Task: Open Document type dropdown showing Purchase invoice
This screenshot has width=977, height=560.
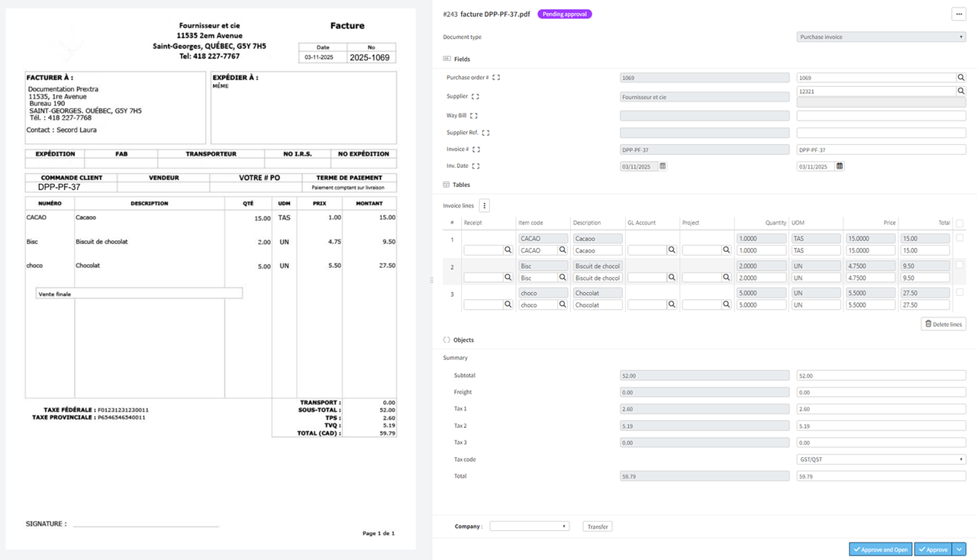Action: (x=881, y=37)
